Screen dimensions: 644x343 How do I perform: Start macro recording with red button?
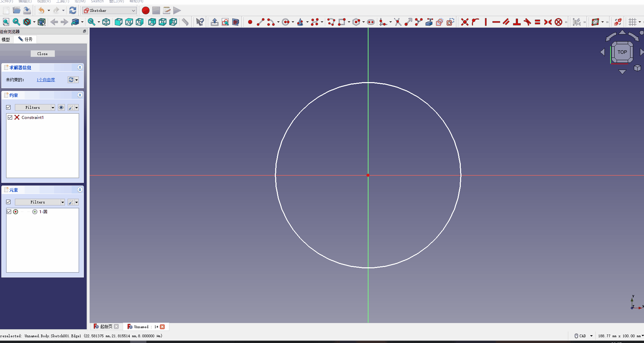coord(146,10)
